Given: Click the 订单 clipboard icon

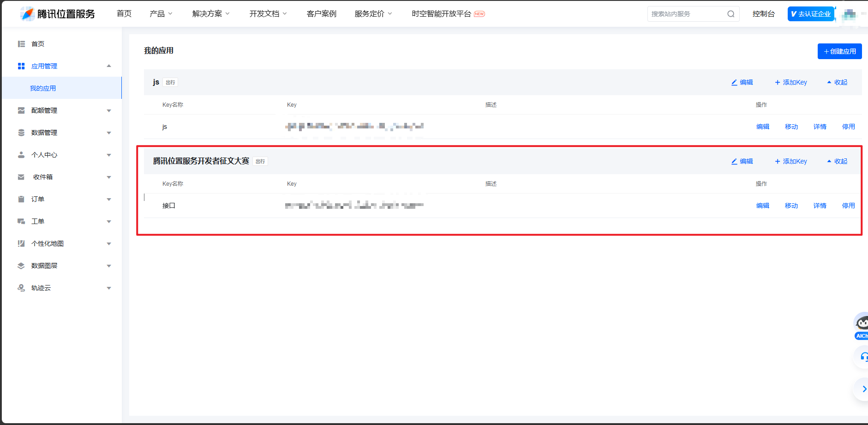Looking at the screenshot, I should (21, 199).
